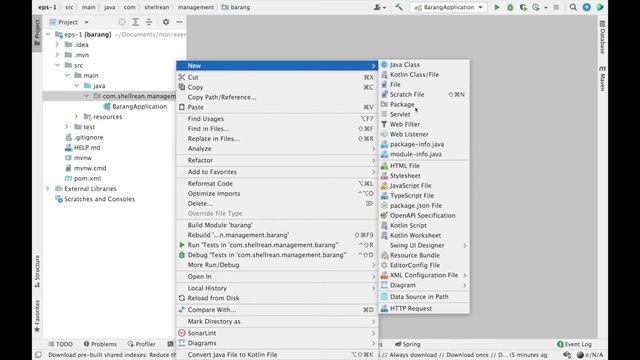Click barang breadcrumb in navigation bar
Screen dimensions: 640x360
point(236,7)
